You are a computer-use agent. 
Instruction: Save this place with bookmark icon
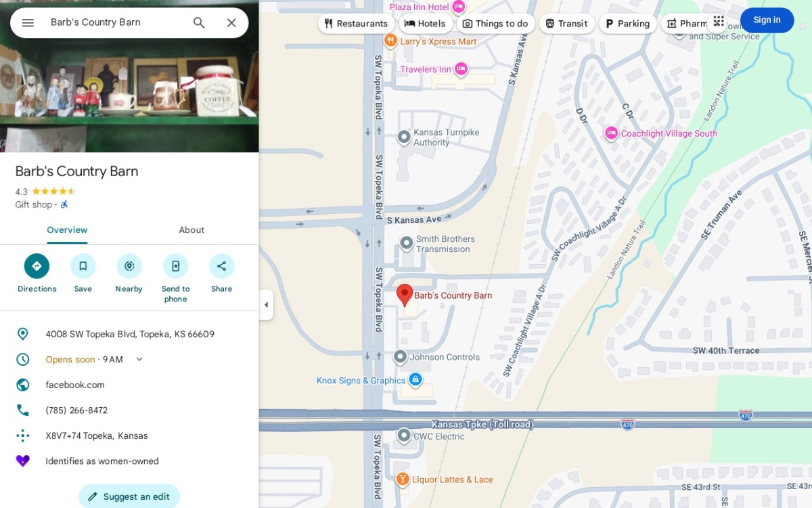(83, 266)
